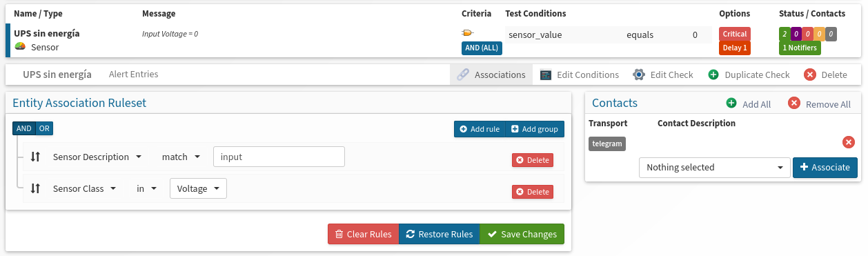Click the sensor gauge icon under UPS sin energía
The height and width of the screenshot is (256, 868).
20,47
